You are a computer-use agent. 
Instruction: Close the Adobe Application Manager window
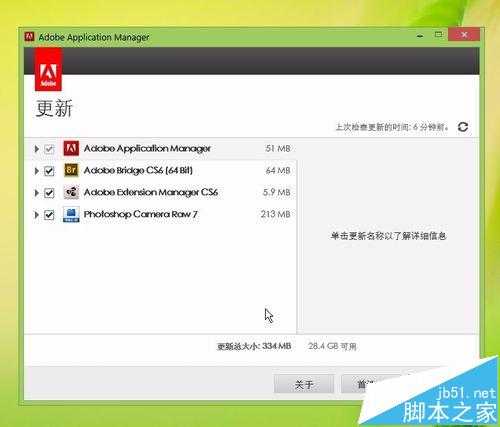pos(464,34)
